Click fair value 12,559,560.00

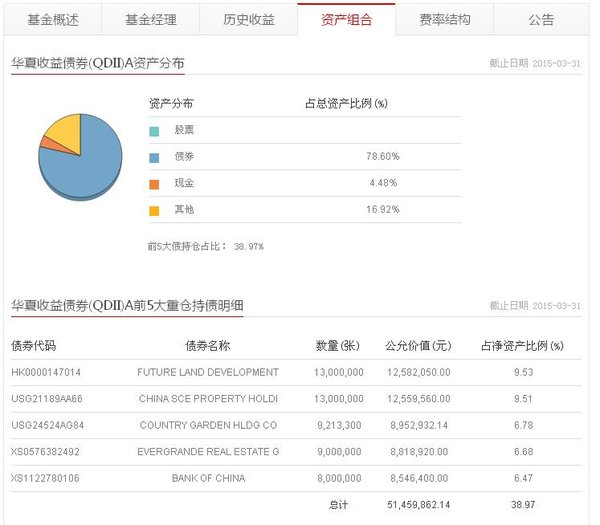tap(419, 399)
